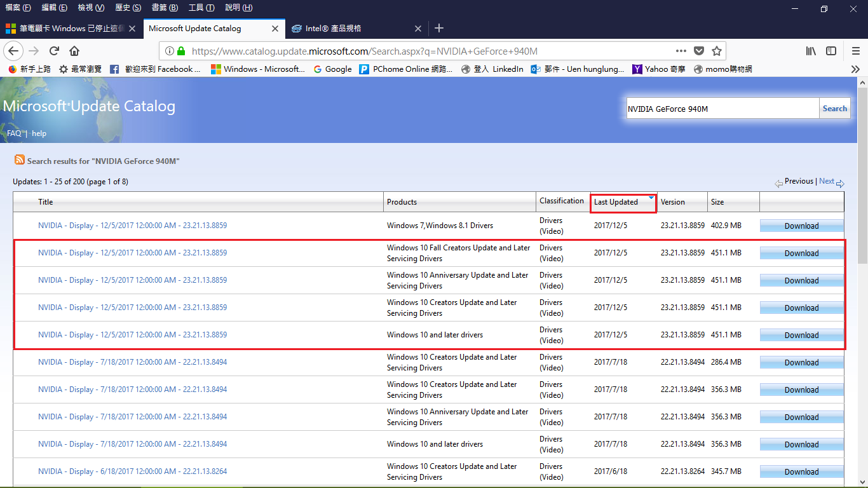868x488 pixels.
Task: Sort by Last Updated column header
Action: pyautogui.click(x=616, y=202)
